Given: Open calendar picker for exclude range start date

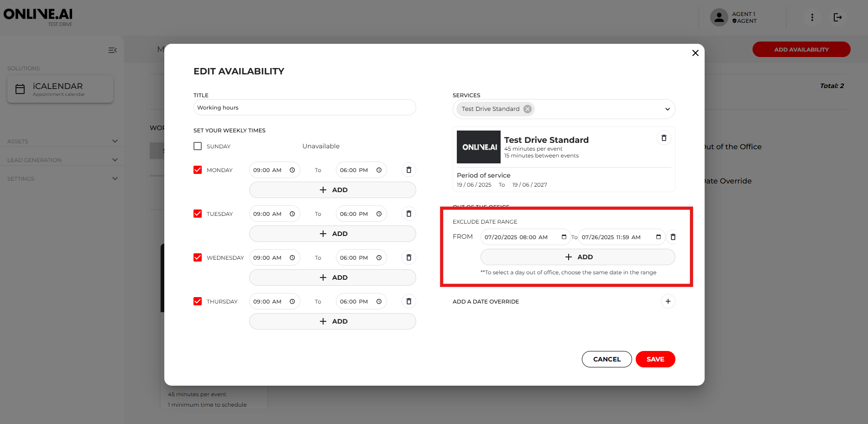Looking at the screenshot, I should [564, 237].
